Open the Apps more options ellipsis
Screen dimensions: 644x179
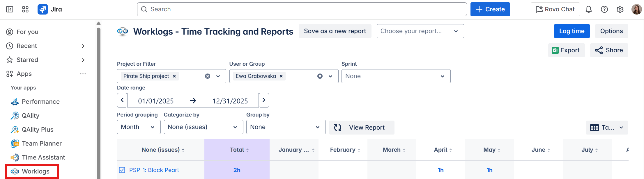coord(83,74)
